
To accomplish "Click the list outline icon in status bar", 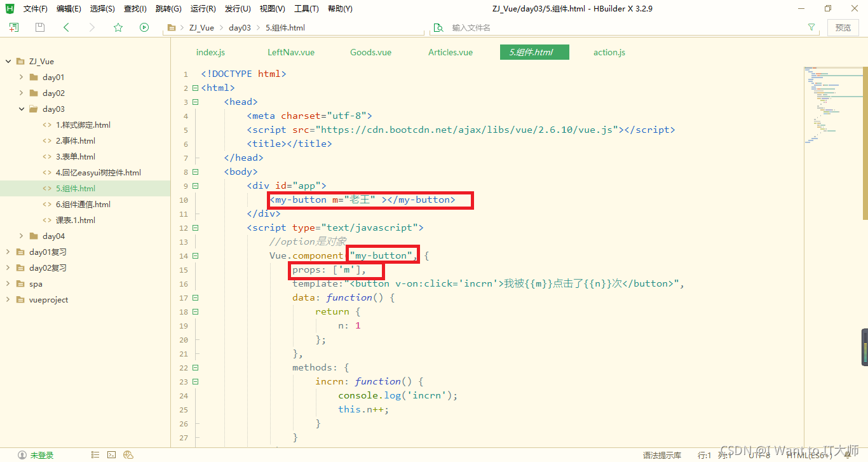I will click(x=95, y=455).
